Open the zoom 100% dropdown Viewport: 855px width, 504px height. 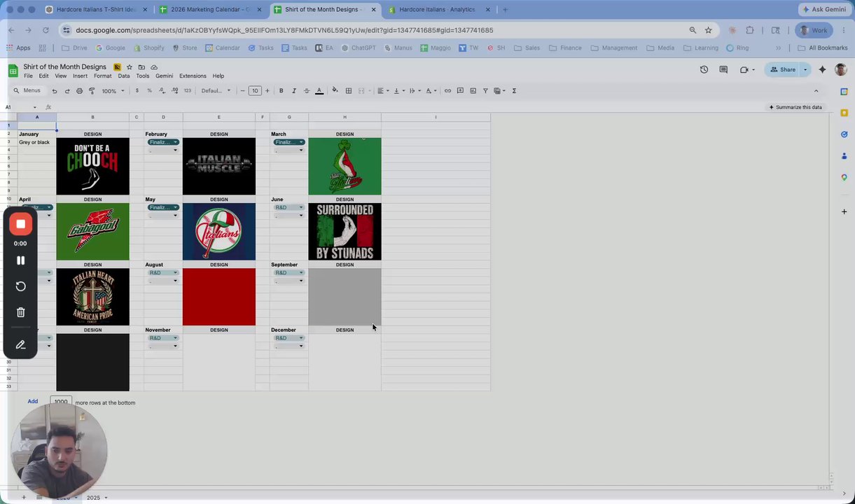coord(113,91)
